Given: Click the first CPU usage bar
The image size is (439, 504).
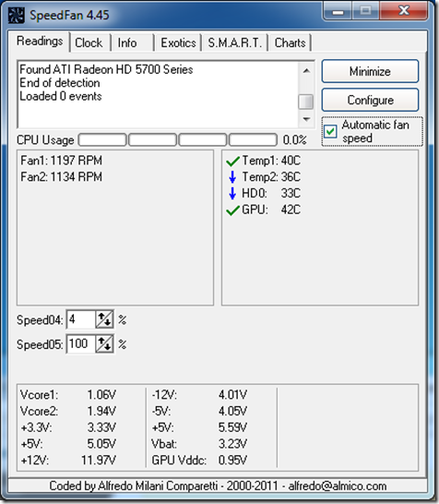Looking at the screenshot, I should click(102, 139).
